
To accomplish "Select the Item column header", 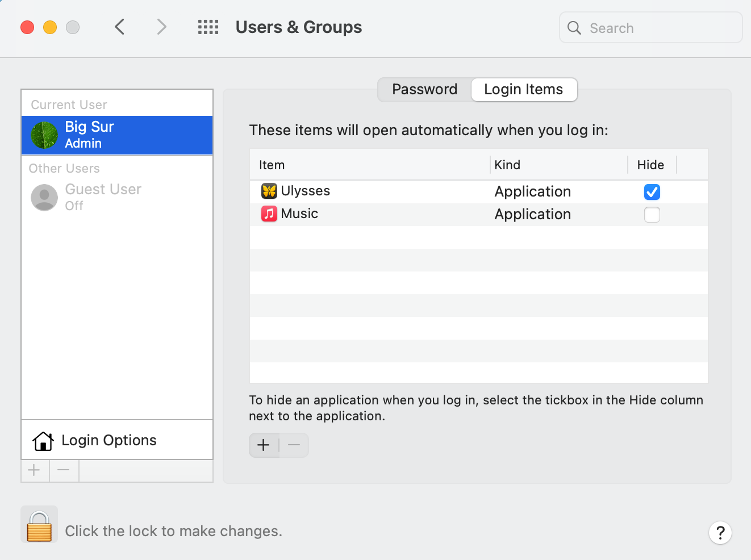I will coord(272,165).
